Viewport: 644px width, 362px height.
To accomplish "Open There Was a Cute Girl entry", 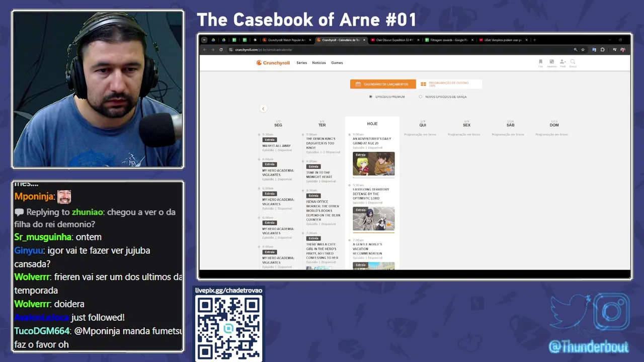I will pos(322,251).
